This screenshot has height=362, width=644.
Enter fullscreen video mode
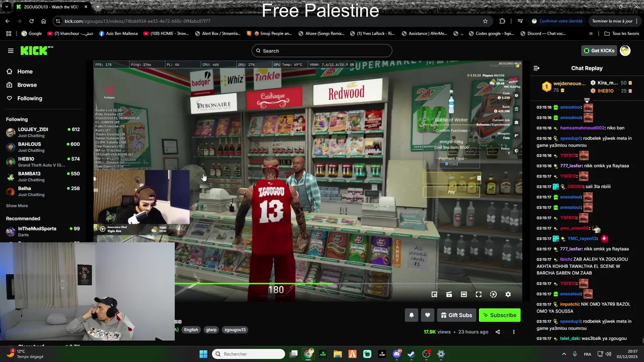[478, 294]
